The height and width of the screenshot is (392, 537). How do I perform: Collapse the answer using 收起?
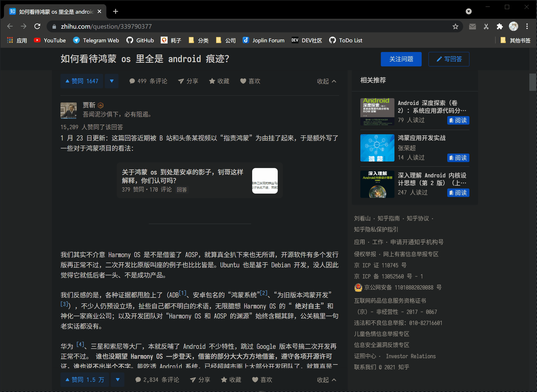click(x=326, y=81)
